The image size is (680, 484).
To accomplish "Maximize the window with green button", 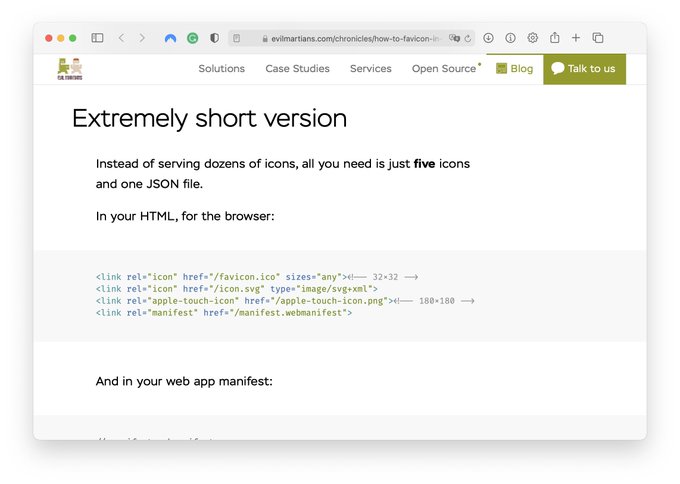I will (73, 38).
